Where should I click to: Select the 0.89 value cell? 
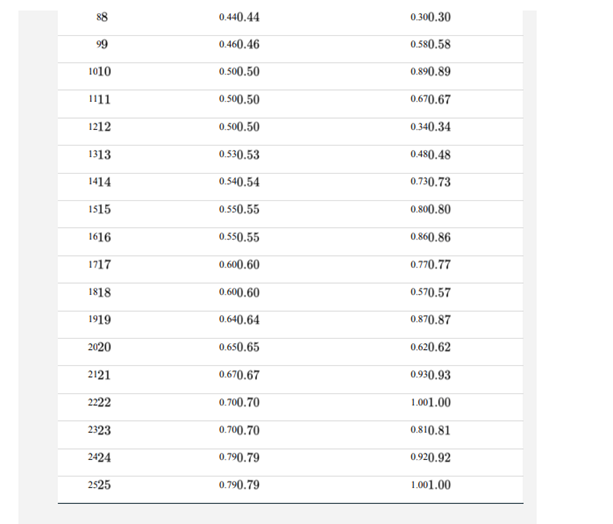pyautogui.click(x=431, y=72)
